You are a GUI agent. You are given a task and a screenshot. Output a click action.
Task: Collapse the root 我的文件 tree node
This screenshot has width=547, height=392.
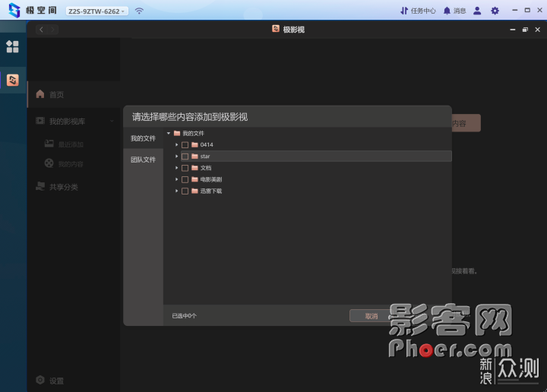pos(169,133)
